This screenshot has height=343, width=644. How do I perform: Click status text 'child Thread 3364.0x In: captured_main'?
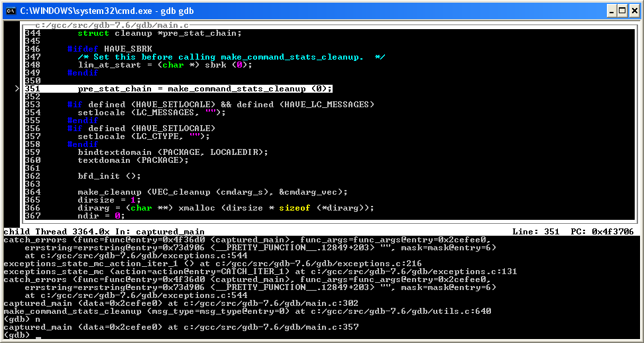click(104, 232)
